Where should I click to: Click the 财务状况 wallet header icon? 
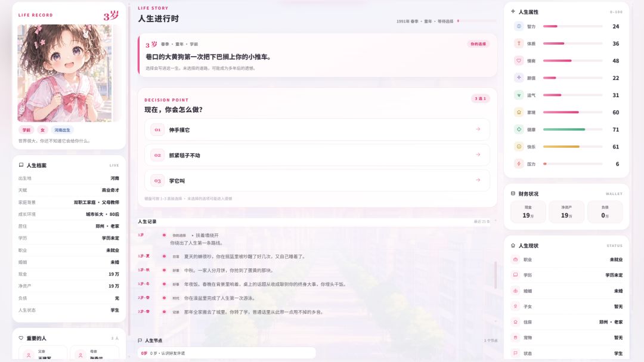(x=513, y=194)
